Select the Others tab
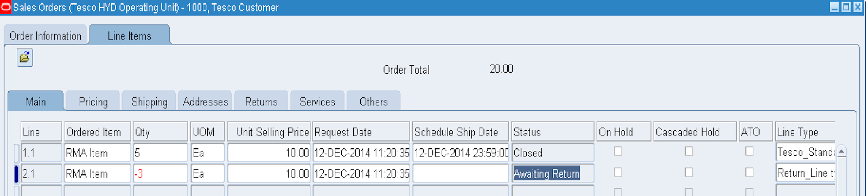Image resolution: width=868 pixels, height=196 pixels. (373, 102)
